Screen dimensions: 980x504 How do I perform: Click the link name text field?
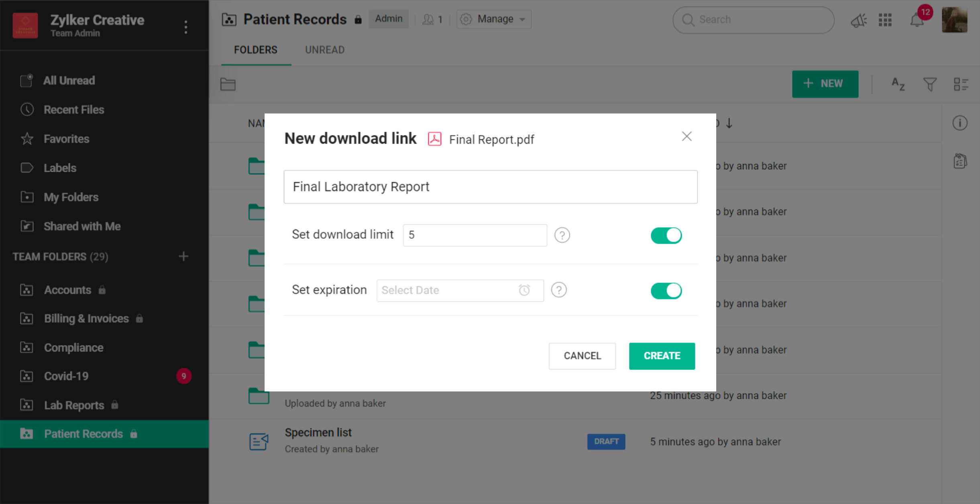pos(490,187)
